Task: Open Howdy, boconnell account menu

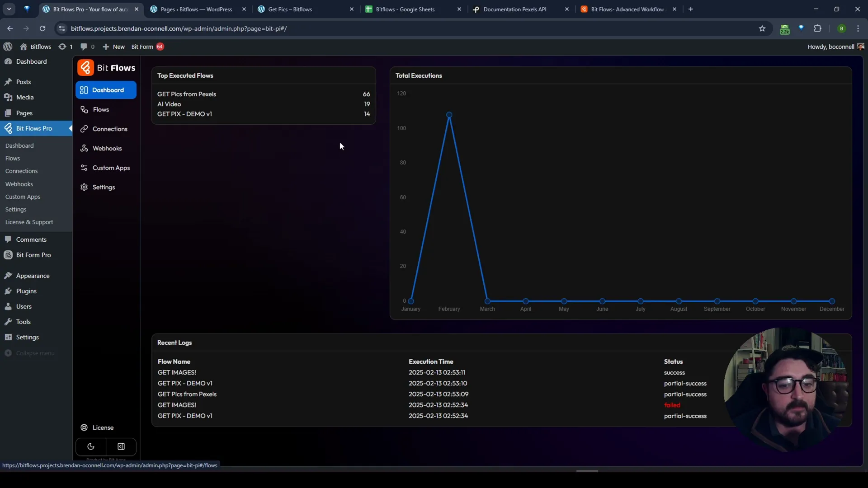Action: coord(835,47)
